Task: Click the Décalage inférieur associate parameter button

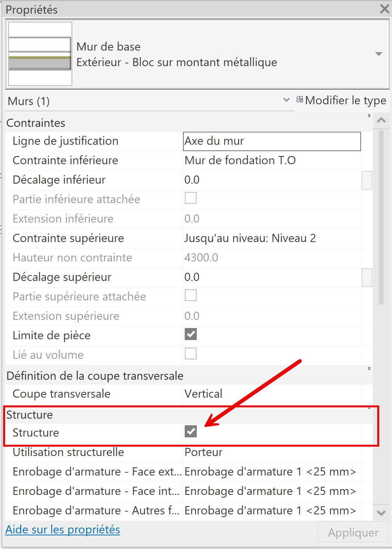Action: point(367,180)
